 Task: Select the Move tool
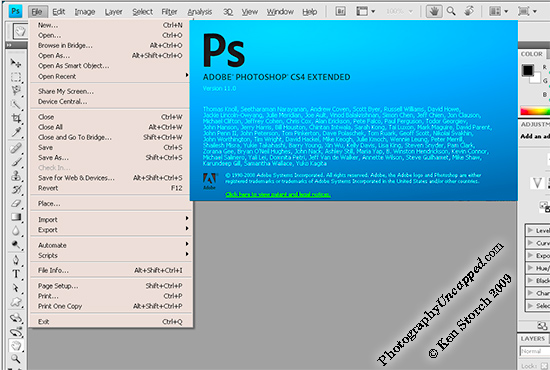point(15,63)
